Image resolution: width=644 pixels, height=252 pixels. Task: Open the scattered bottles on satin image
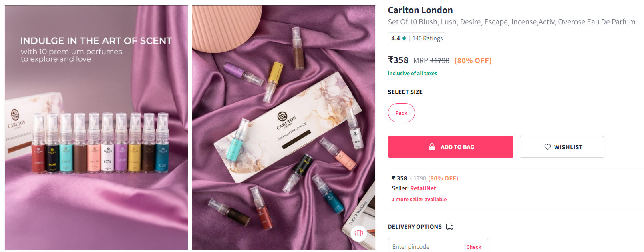[284, 128]
